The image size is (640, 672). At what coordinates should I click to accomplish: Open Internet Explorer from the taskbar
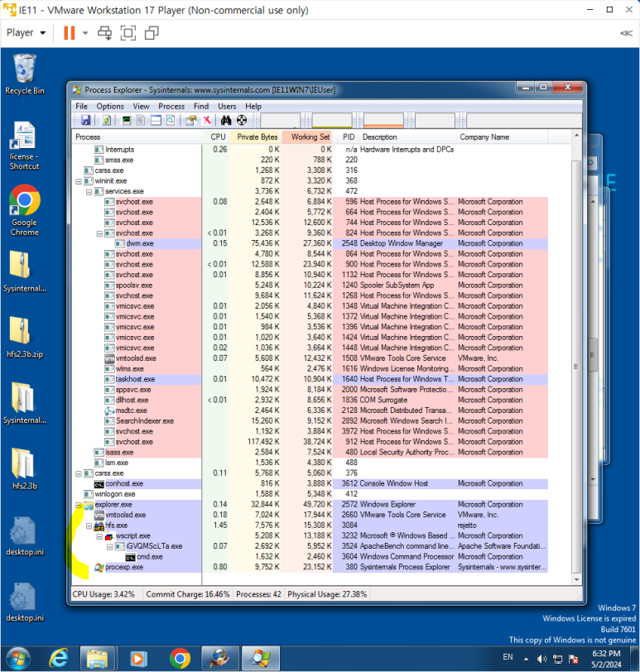tap(59, 658)
